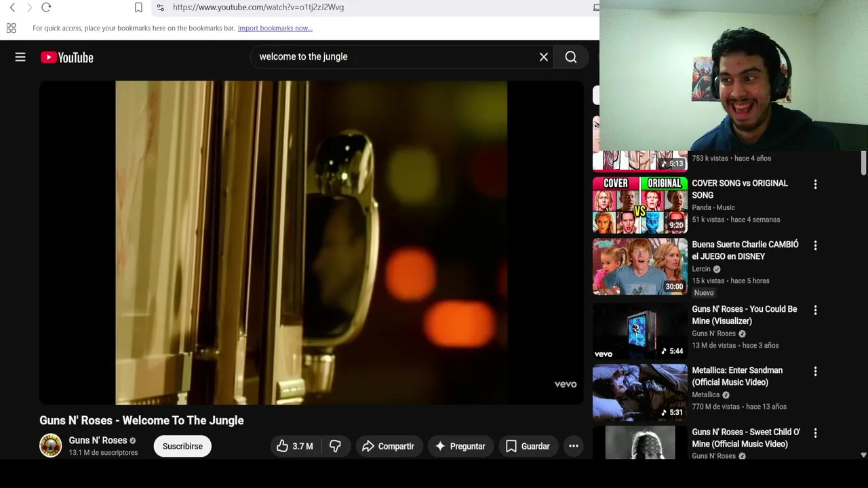Open Metallica Enter Sandman thumbnail
Viewport: 868px width, 488px height.
click(640, 392)
